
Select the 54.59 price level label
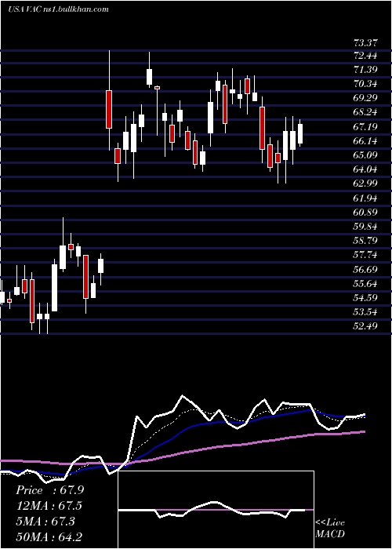365,298
